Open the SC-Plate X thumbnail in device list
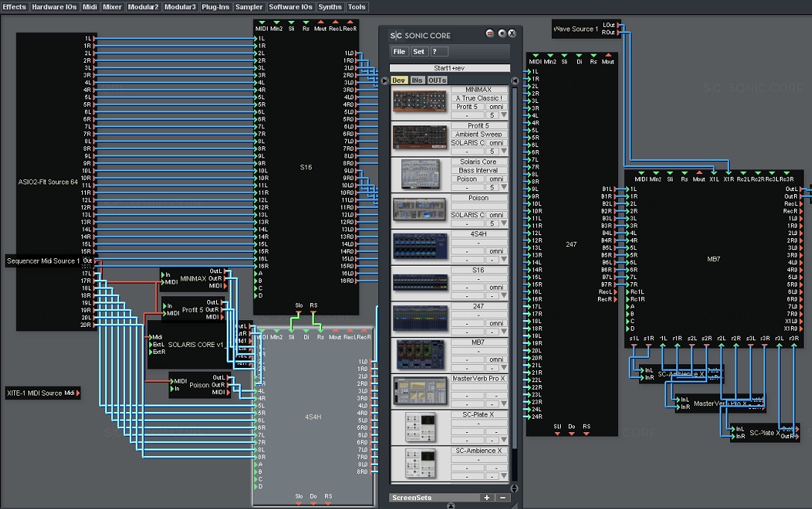 pos(420,427)
